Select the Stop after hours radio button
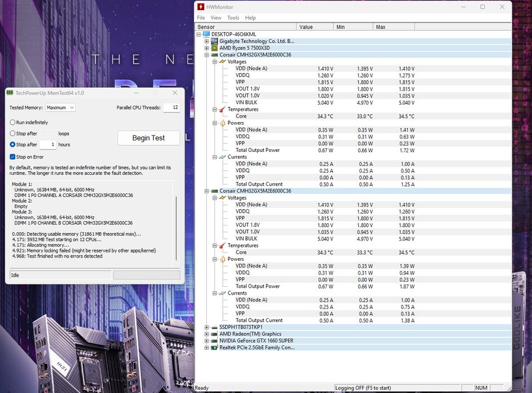 point(12,144)
